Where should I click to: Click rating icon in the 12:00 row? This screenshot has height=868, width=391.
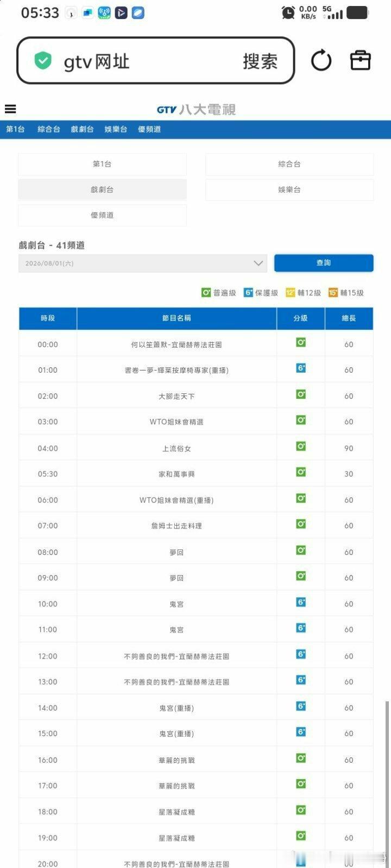[x=301, y=654]
